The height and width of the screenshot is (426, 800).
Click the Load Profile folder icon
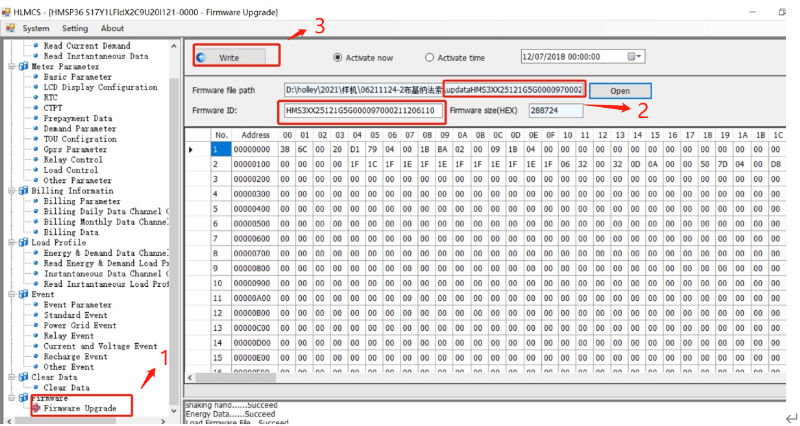pyautogui.click(x=23, y=242)
